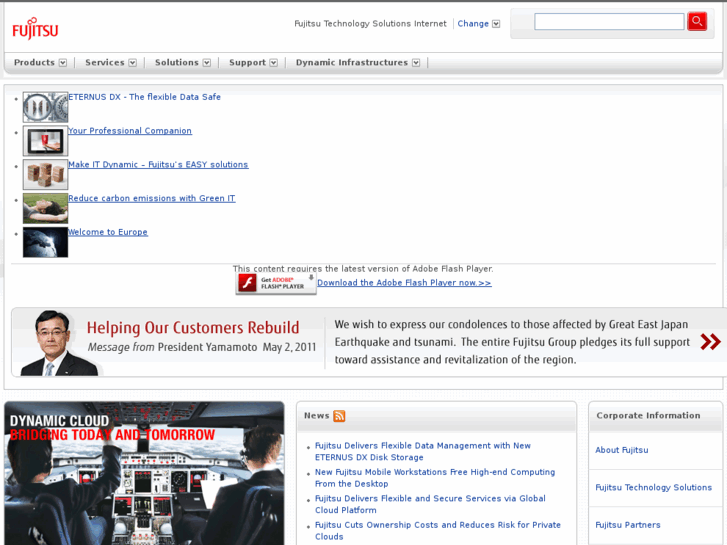
Task: Open ETERNUS DX - The flexible Data Safe
Action: tap(144, 97)
